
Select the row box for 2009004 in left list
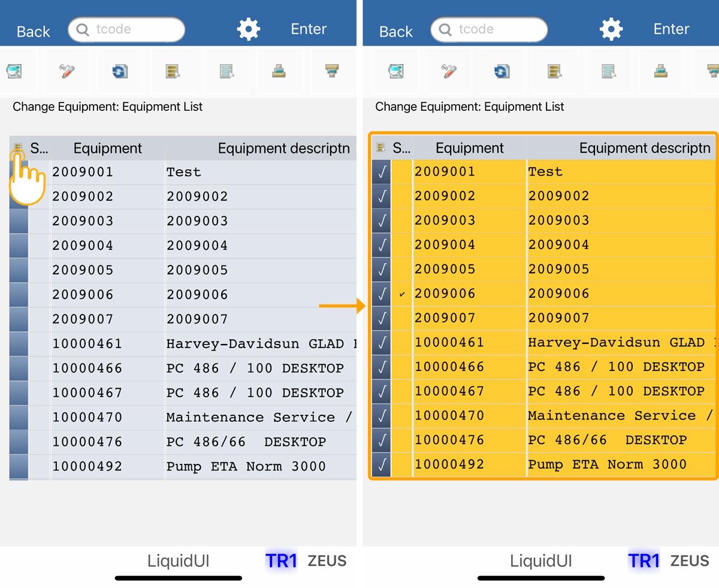[19, 246]
